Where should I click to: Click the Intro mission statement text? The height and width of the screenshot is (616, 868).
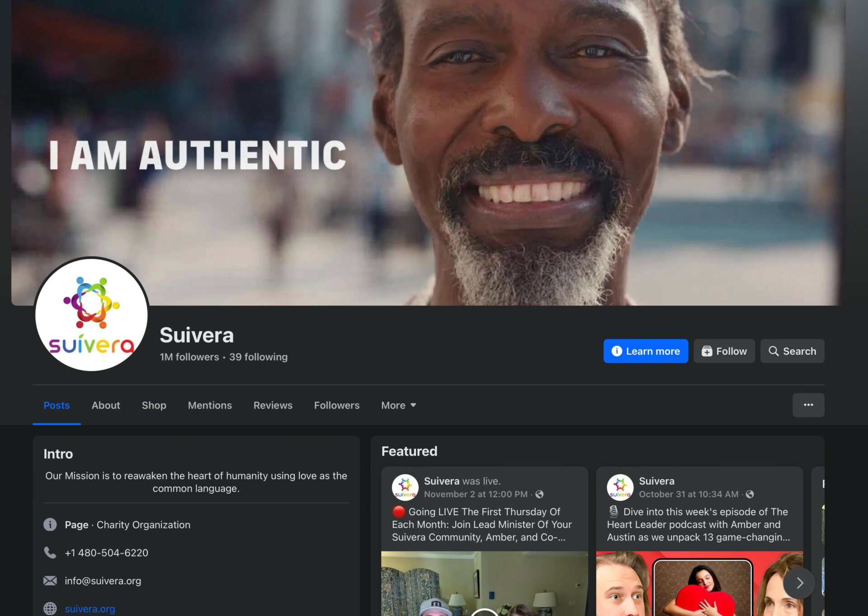[196, 482]
